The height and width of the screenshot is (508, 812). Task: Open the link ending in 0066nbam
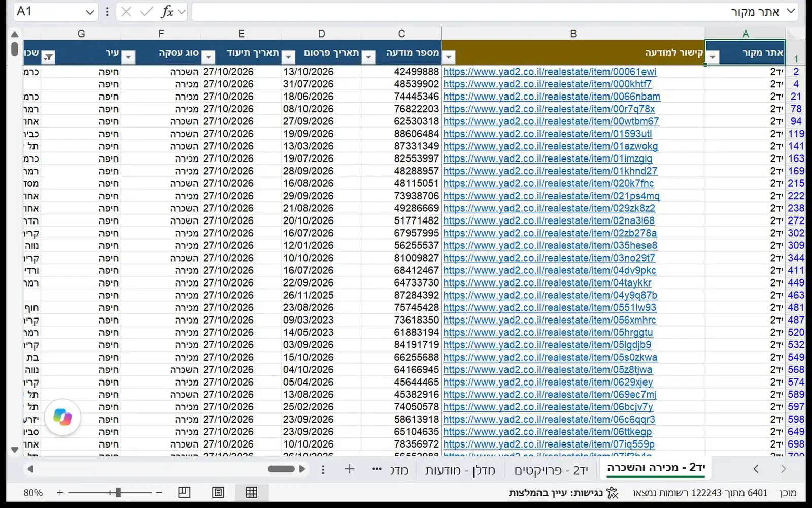[552, 97]
